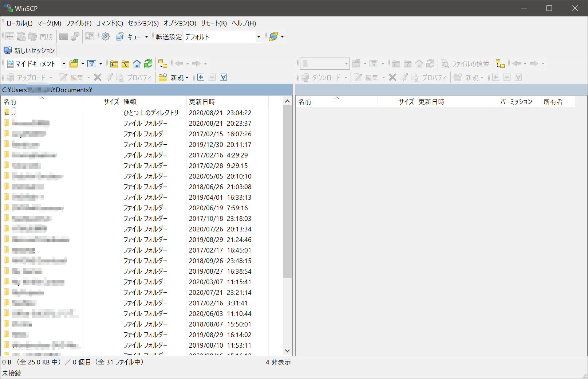Click the remote プロパティ button
588x379 pixels.
(429, 78)
